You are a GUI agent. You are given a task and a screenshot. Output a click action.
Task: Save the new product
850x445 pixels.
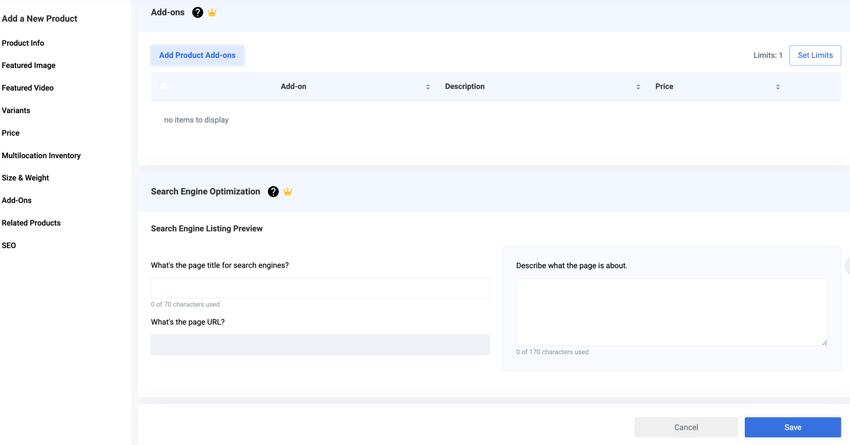[792, 427]
